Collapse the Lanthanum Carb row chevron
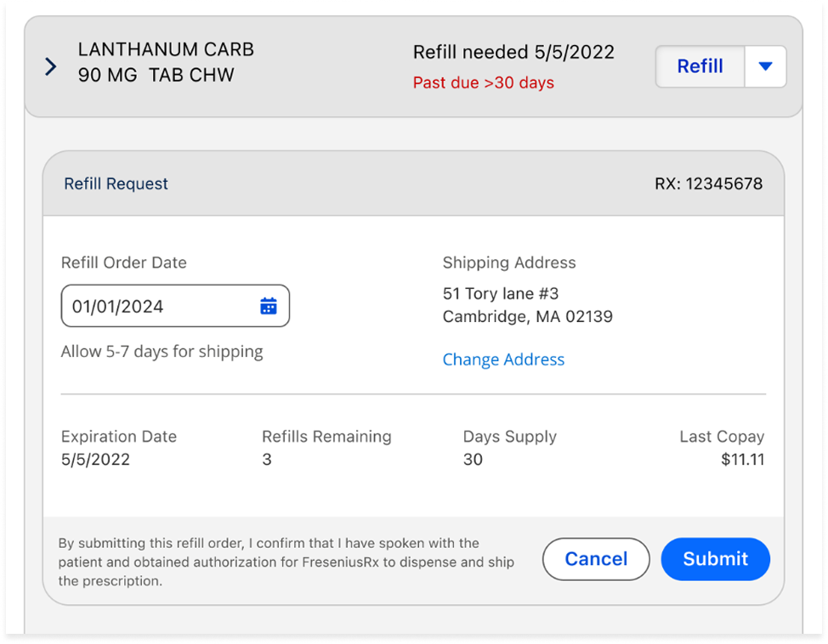The width and height of the screenshot is (828, 644). coord(51,66)
